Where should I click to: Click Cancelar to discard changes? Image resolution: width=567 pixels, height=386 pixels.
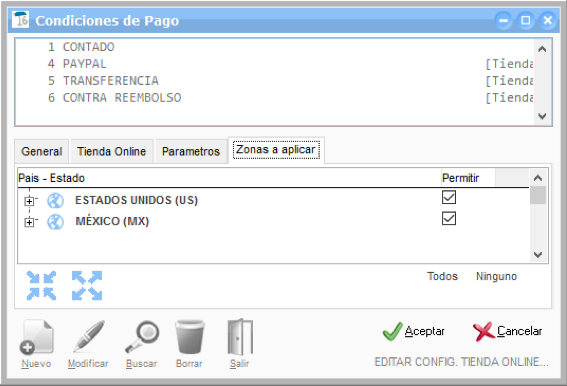(507, 331)
